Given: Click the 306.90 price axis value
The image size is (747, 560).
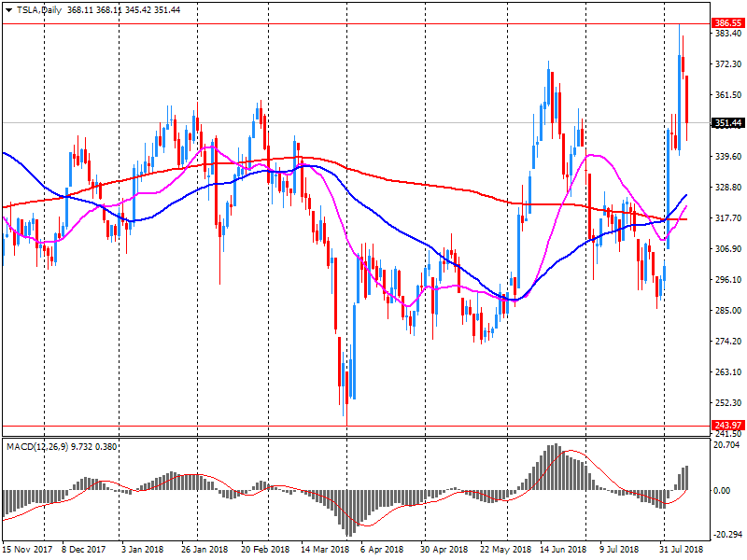Looking at the screenshot, I should pyautogui.click(x=728, y=248).
